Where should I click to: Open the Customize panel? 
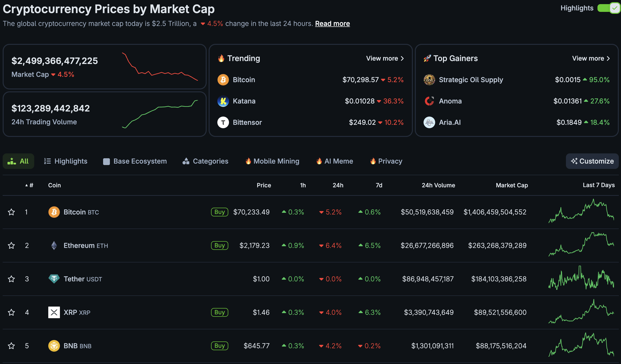click(x=592, y=161)
